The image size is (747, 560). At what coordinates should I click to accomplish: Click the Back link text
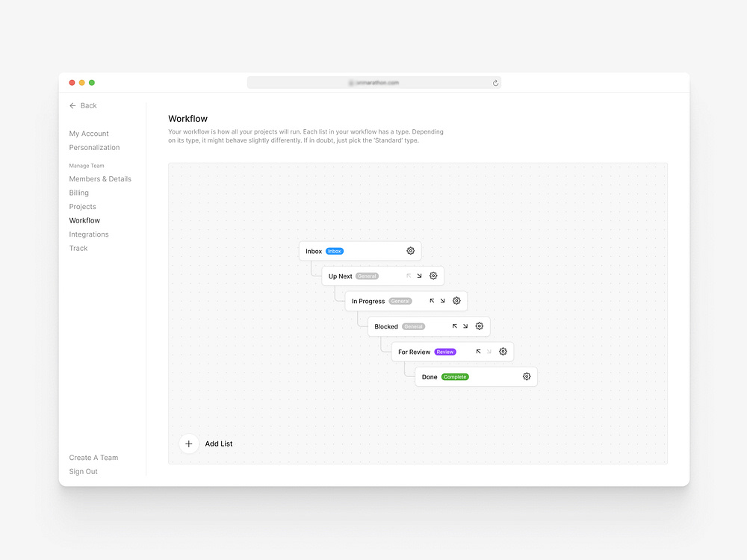click(x=89, y=106)
